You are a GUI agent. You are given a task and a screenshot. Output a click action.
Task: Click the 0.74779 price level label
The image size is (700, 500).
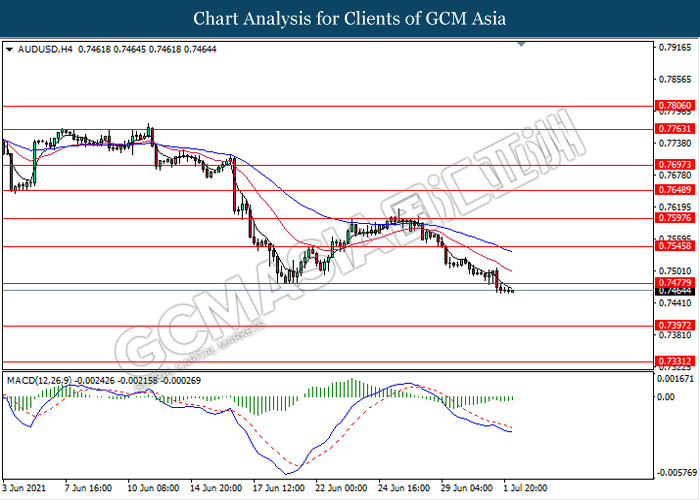pyautogui.click(x=675, y=283)
